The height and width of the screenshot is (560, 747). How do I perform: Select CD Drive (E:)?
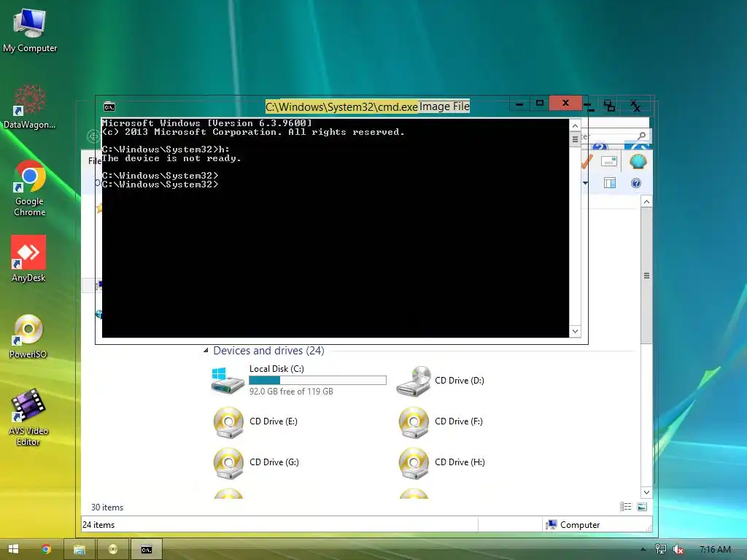255,421
